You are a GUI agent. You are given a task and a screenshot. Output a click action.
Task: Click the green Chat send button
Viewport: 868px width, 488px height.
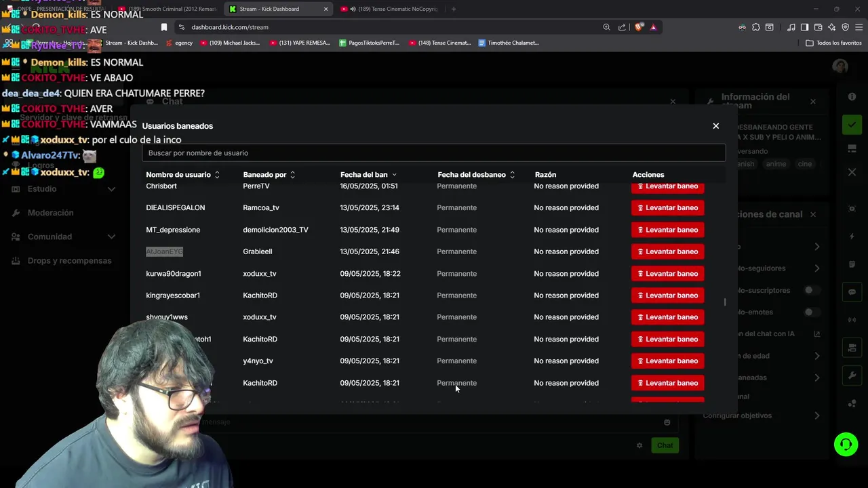pos(665,445)
